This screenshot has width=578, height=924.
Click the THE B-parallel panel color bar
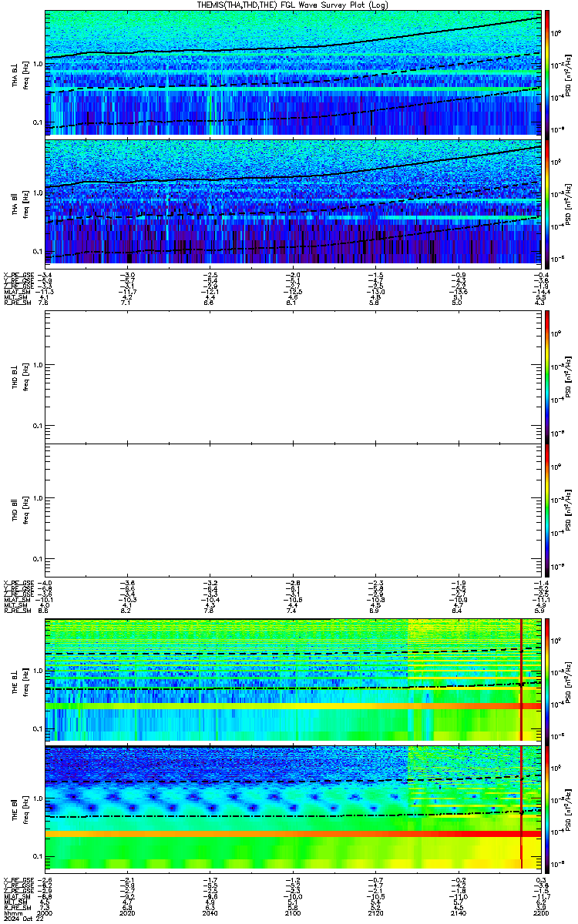tap(547, 808)
